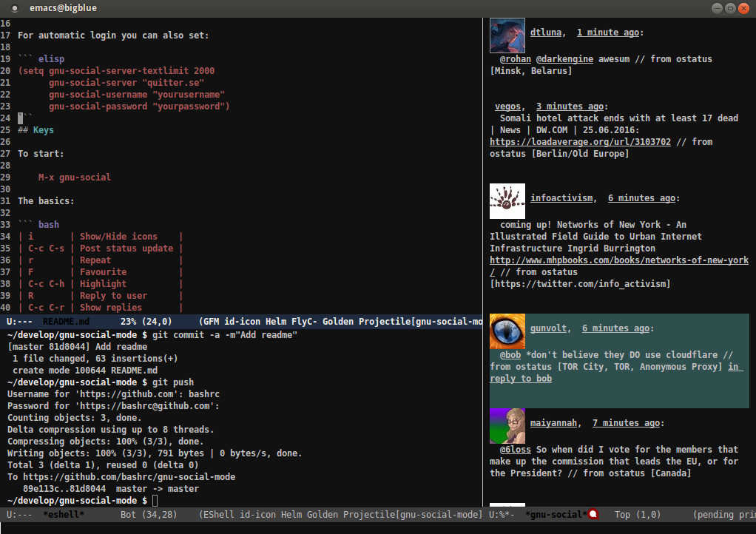
Task: Follow the @rohan mention link
Action: point(516,58)
